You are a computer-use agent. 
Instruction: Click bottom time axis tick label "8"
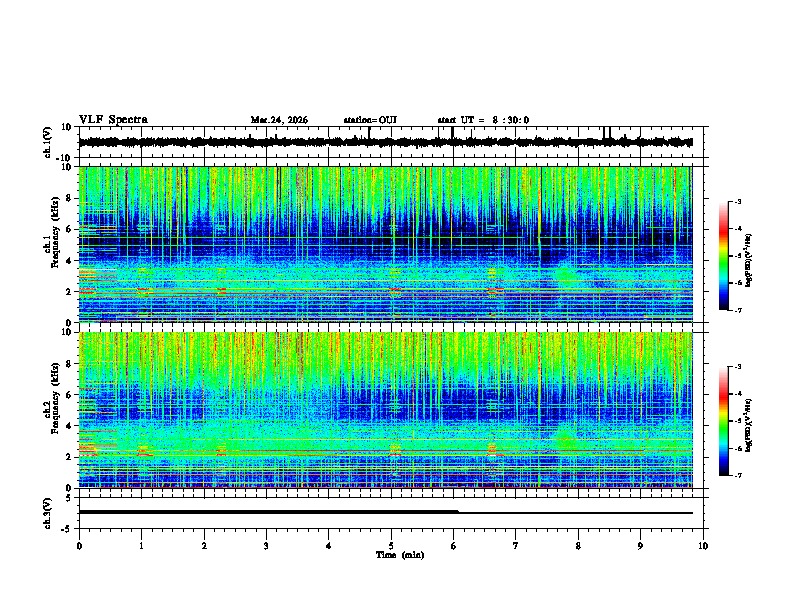click(578, 546)
